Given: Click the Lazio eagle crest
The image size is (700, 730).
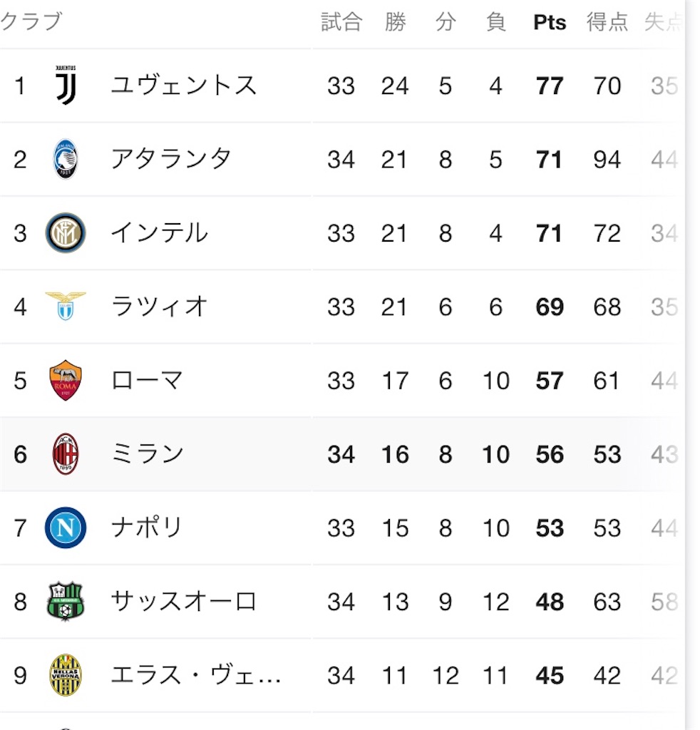Looking at the screenshot, I should [x=66, y=306].
